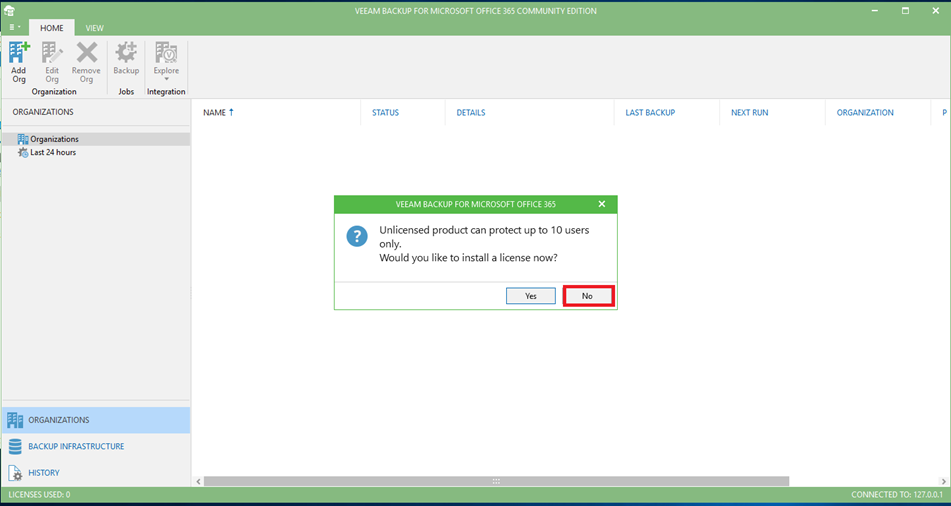Click the ORGANIZATIONS panel heading
Viewport: 951px width, 506px height.
43,112
